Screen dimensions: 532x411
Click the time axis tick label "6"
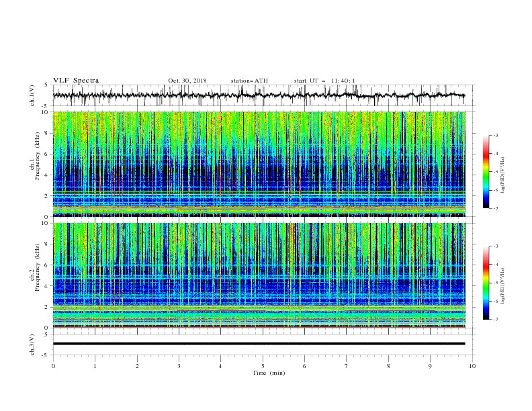point(304,366)
